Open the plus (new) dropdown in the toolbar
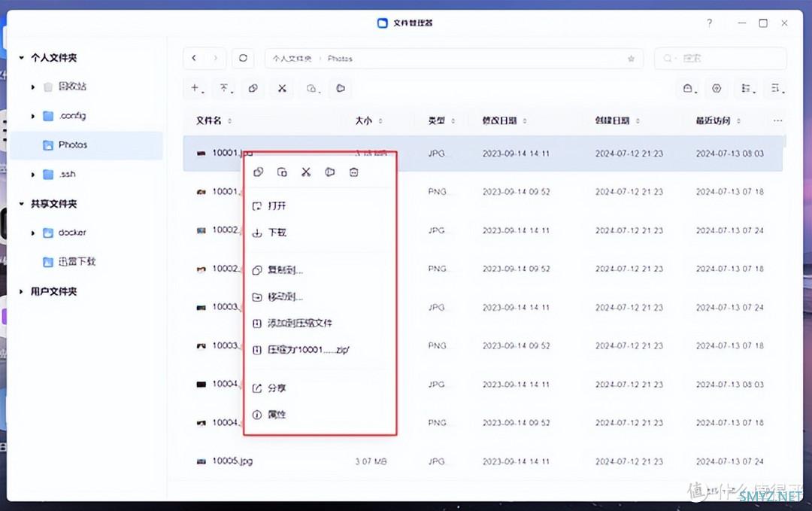Viewport: 812px width, 511px height. [x=197, y=88]
